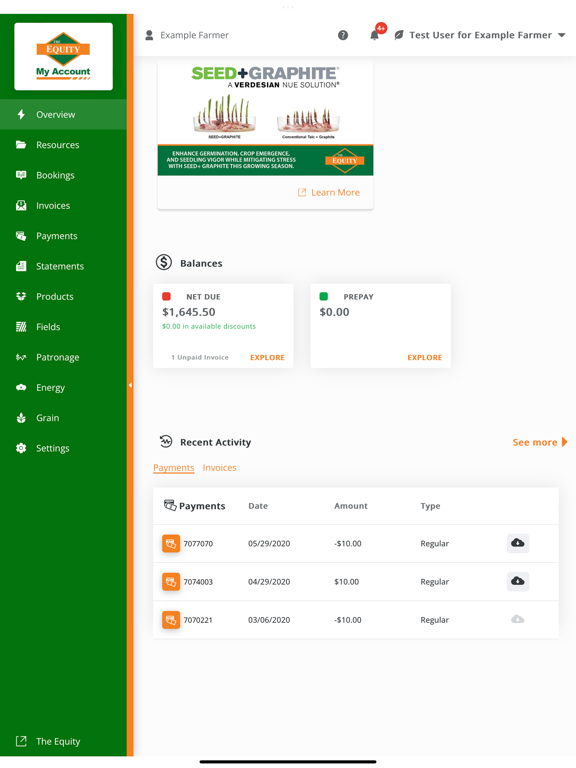Click the Date column header
This screenshot has height=768, width=576.
point(258,506)
